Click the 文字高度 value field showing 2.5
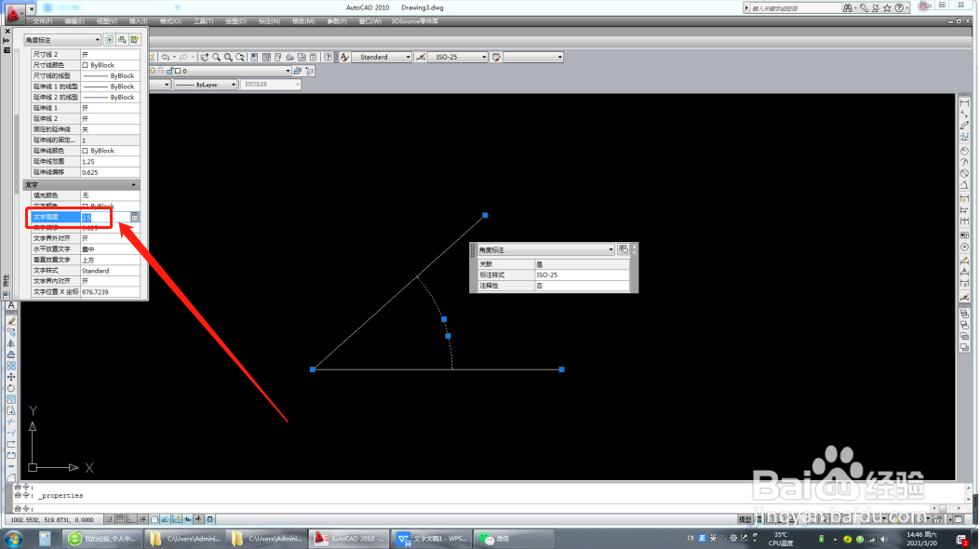Viewport: 980px width, 549px height. 105,218
